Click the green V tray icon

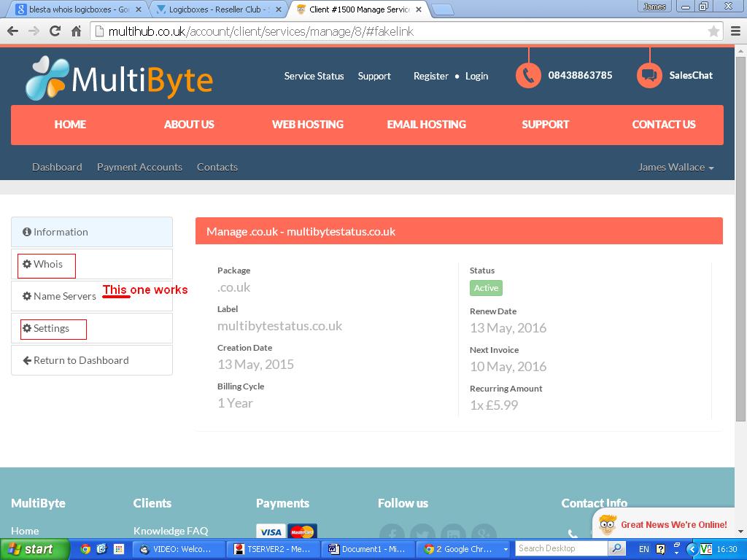pyautogui.click(x=706, y=549)
